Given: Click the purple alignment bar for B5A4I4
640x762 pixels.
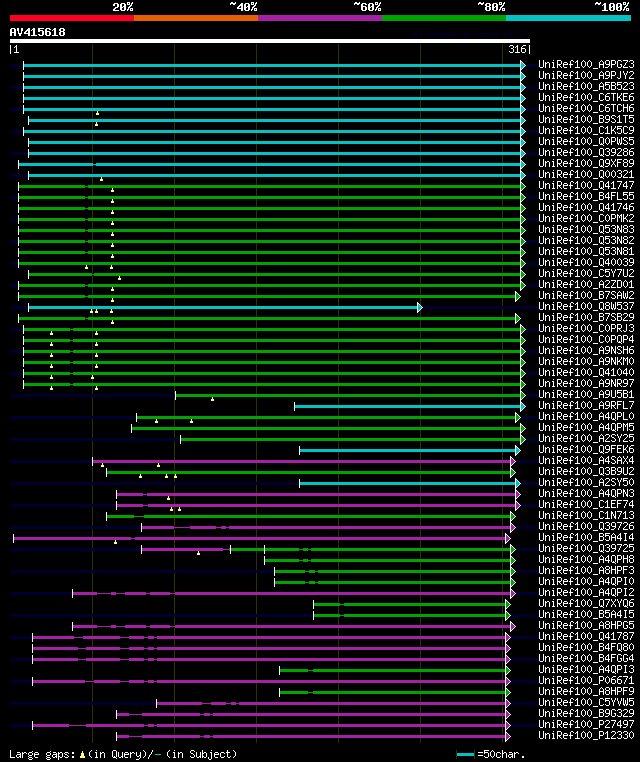Looking at the screenshot, I should (262, 538).
